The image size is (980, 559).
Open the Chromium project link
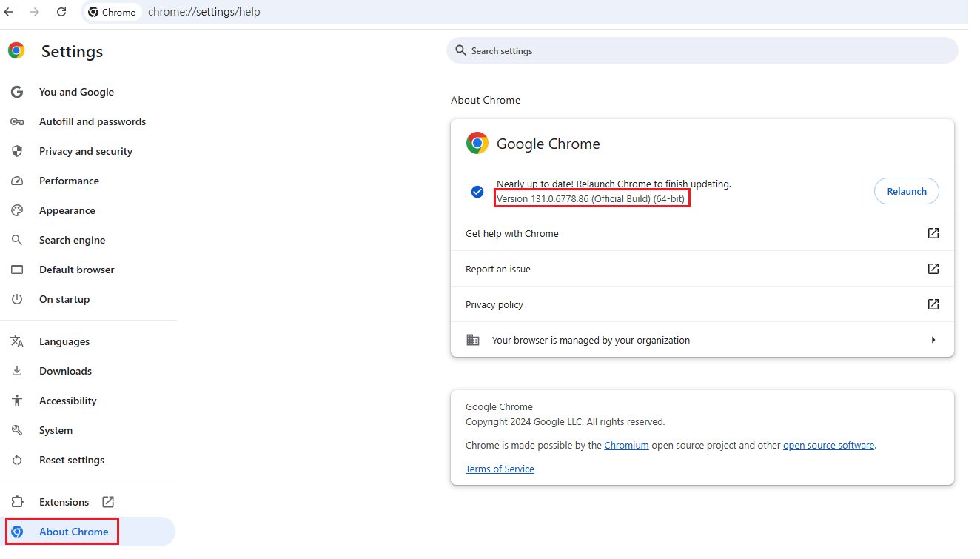tap(626, 446)
